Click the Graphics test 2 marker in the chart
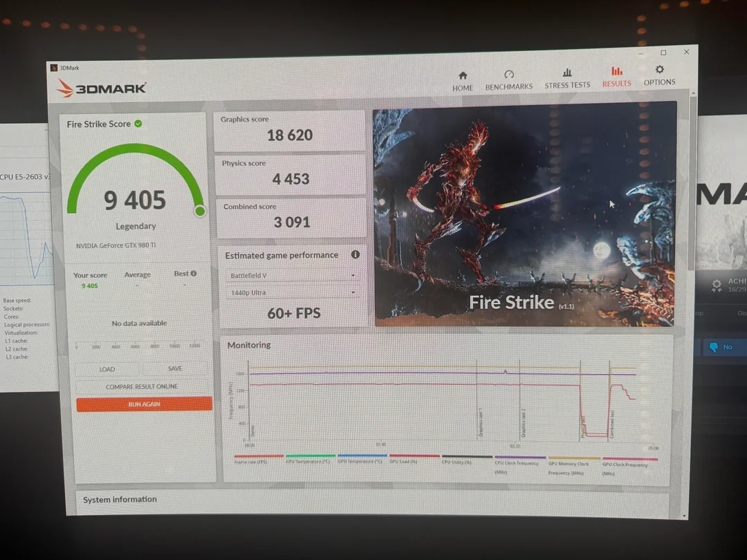Screen dimensions: 747x560 [x=524, y=423]
